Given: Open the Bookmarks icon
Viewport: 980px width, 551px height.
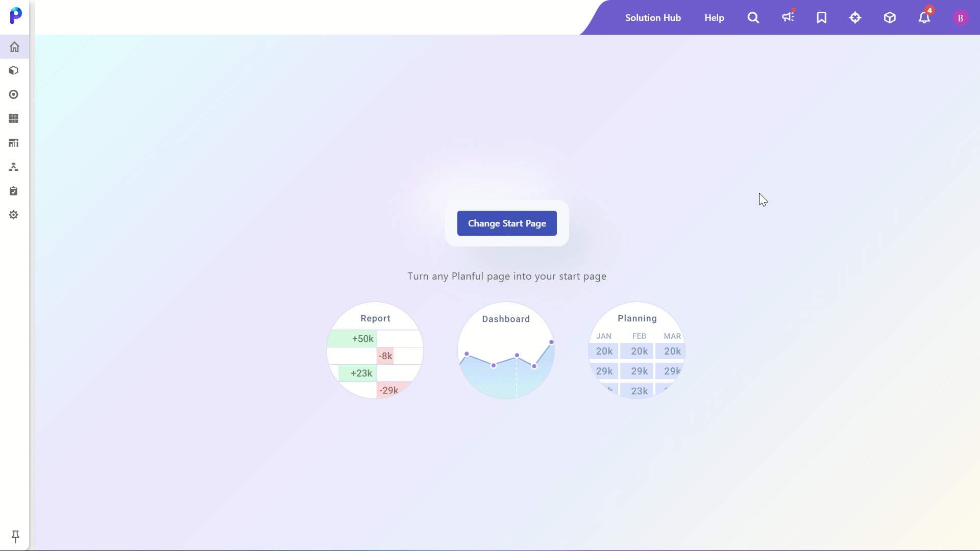Looking at the screenshot, I should [x=822, y=17].
